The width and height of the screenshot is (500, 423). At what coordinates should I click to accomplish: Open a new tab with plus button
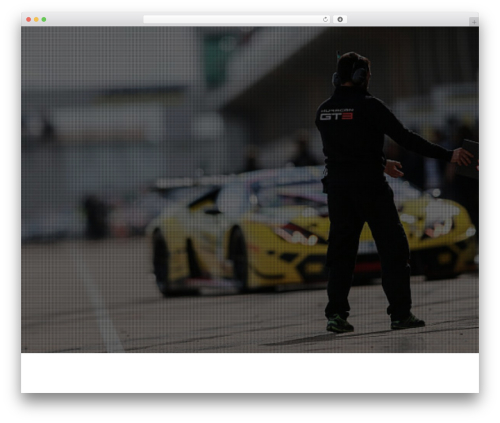tap(474, 22)
